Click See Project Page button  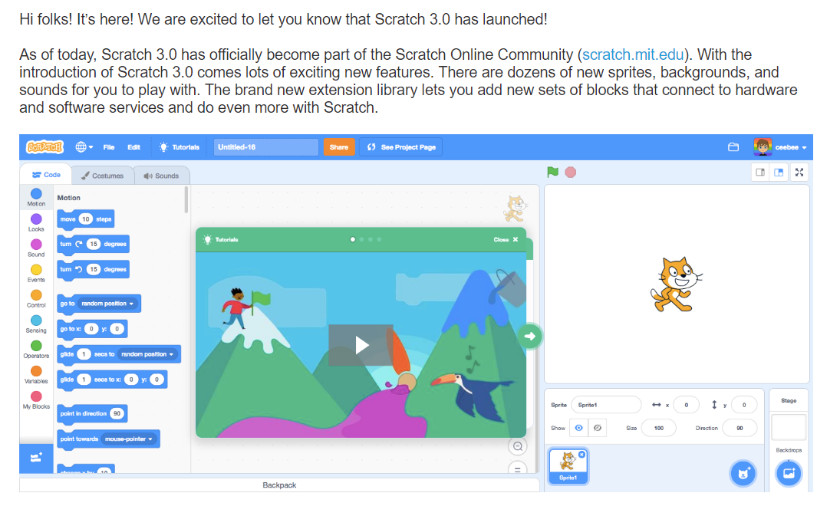point(401,147)
